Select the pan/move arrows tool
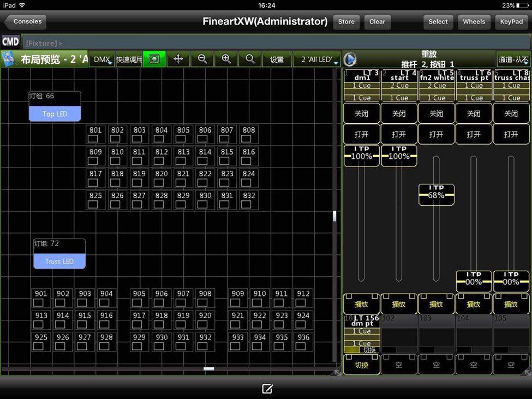The image size is (532, 399). tap(178, 59)
